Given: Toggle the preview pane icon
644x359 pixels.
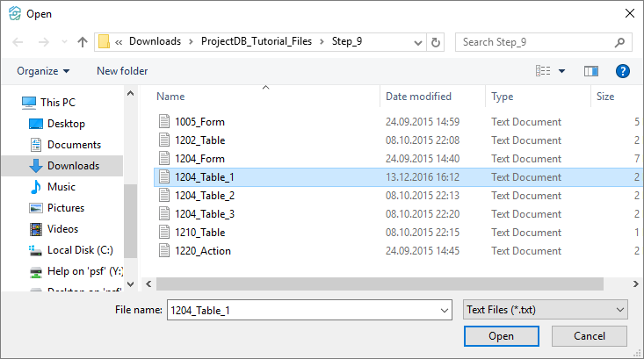Looking at the screenshot, I should [x=591, y=71].
